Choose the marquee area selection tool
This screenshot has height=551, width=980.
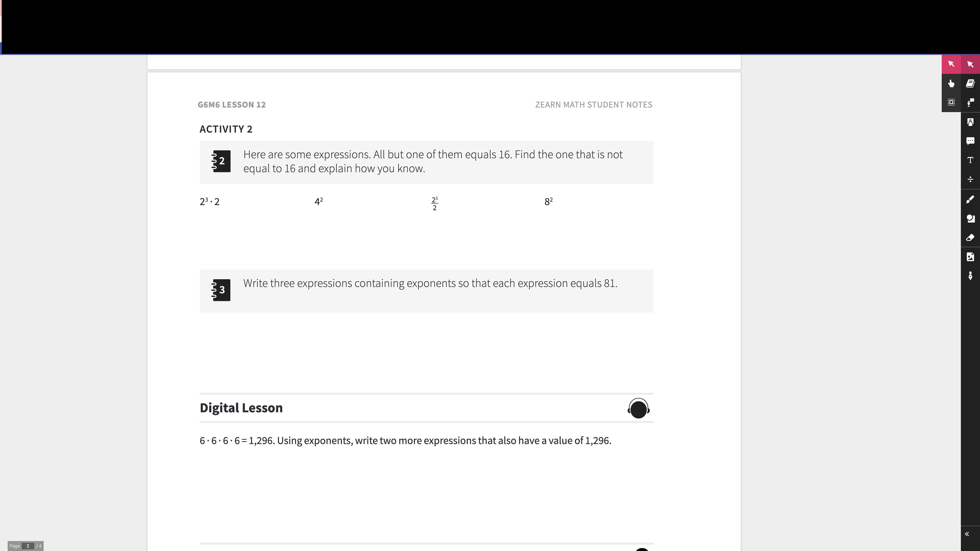coord(951,102)
